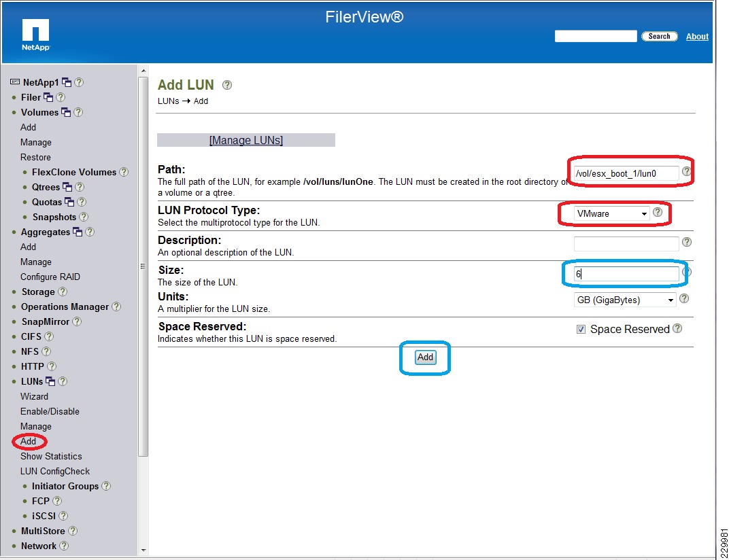Expand the Aggregates sidebar section
Screen dimensions: 729x560
pos(45,232)
